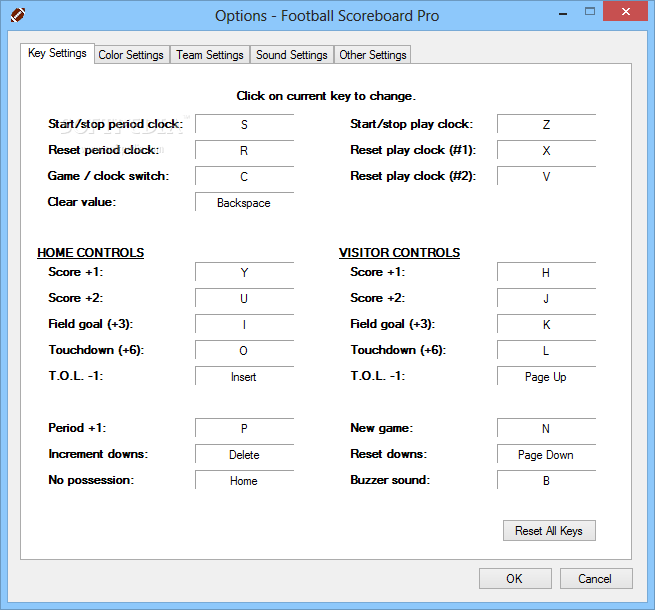Change Home Score +1 key Y
The height and width of the screenshot is (610, 655).
[x=244, y=272]
